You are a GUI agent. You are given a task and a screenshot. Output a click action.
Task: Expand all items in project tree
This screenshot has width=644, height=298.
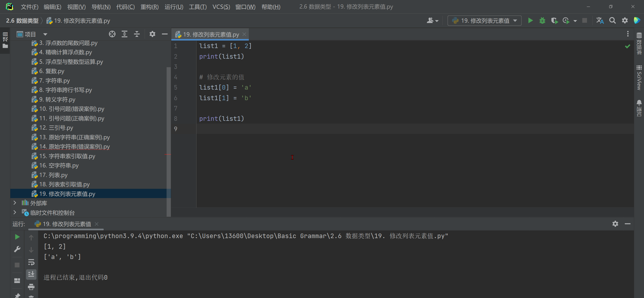pyautogui.click(x=125, y=34)
